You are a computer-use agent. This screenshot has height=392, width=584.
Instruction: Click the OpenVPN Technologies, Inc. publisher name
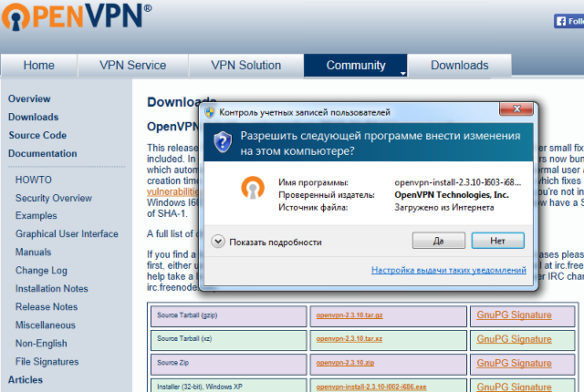click(452, 195)
